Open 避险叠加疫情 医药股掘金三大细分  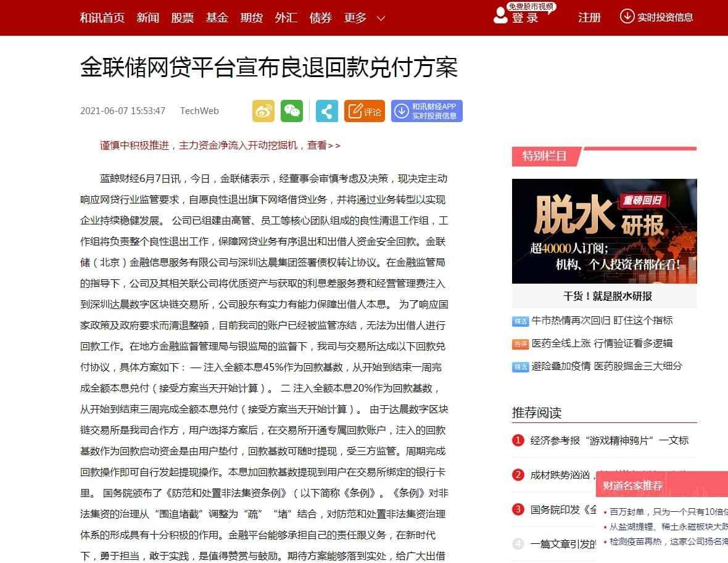pos(607,366)
